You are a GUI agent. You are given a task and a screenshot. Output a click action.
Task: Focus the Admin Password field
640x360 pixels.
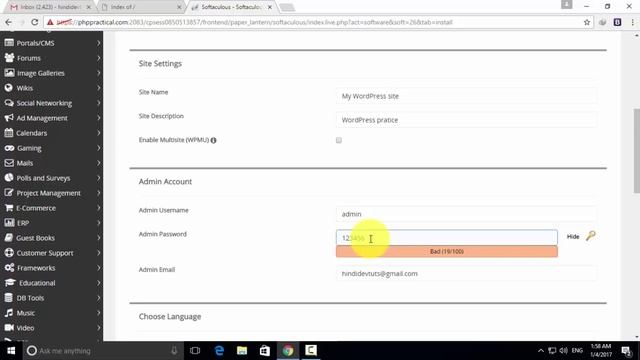point(447,238)
